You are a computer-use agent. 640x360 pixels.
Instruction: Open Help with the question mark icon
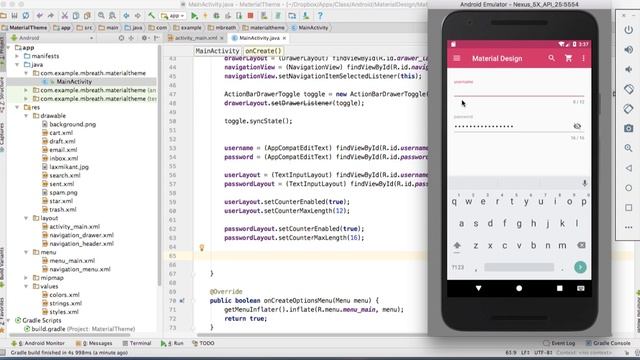coord(320,16)
